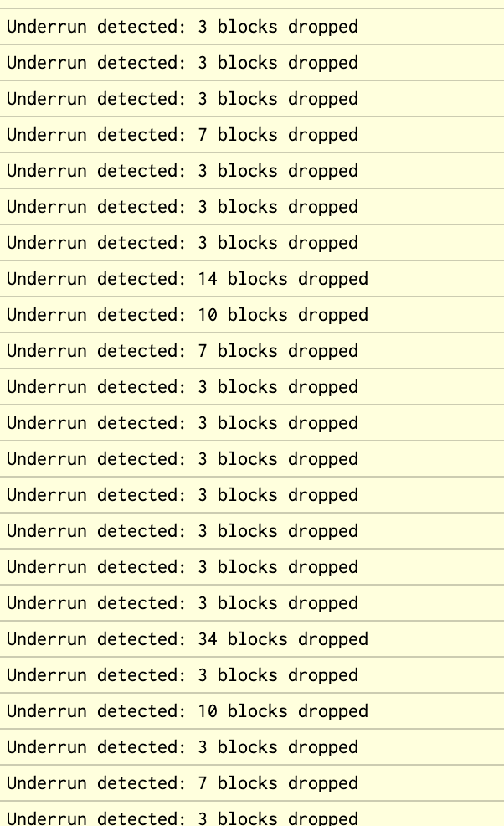Click middle 3-block row between first 7 and 14
Screen dimensions: 504x826
(183, 207)
